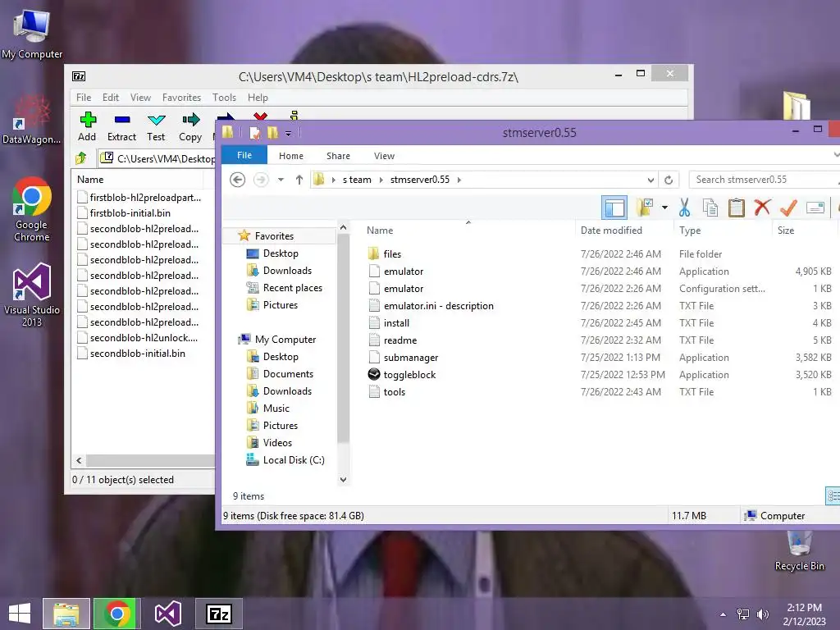Viewport: 840px width, 630px height.
Task: Click the Up arrow in Explorer navigation
Action: (299, 180)
